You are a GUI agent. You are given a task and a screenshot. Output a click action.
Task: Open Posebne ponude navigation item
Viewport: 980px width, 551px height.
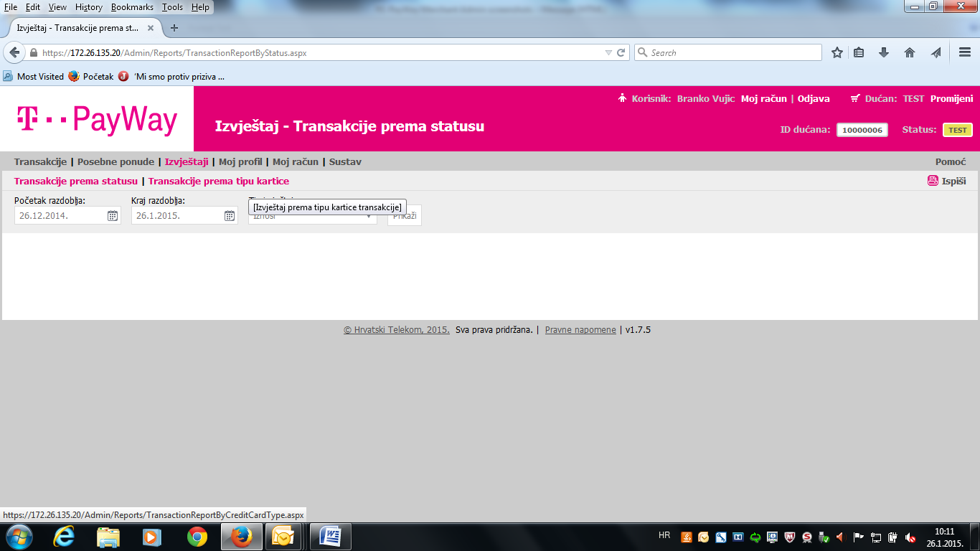(x=116, y=161)
